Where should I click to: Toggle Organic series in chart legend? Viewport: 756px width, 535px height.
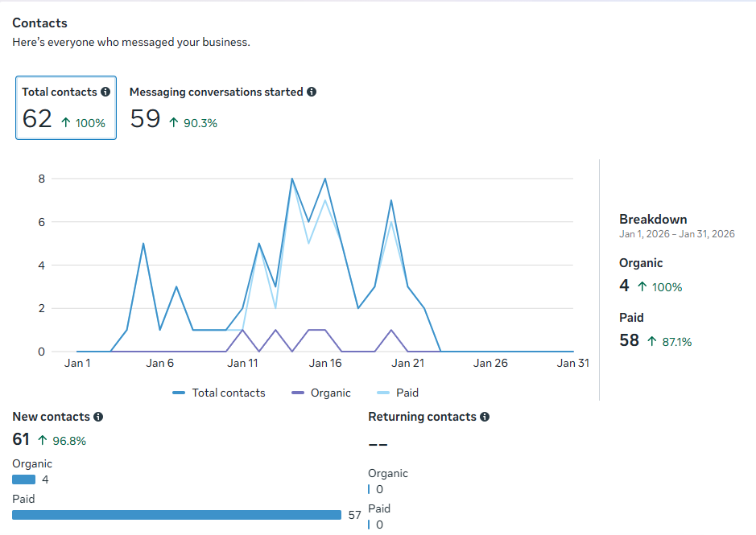tap(321, 393)
